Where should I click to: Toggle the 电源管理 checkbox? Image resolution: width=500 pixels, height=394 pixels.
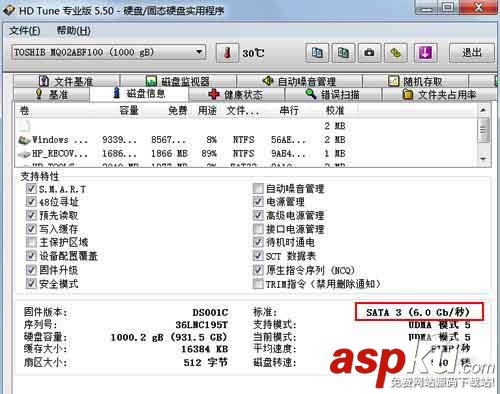click(258, 202)
